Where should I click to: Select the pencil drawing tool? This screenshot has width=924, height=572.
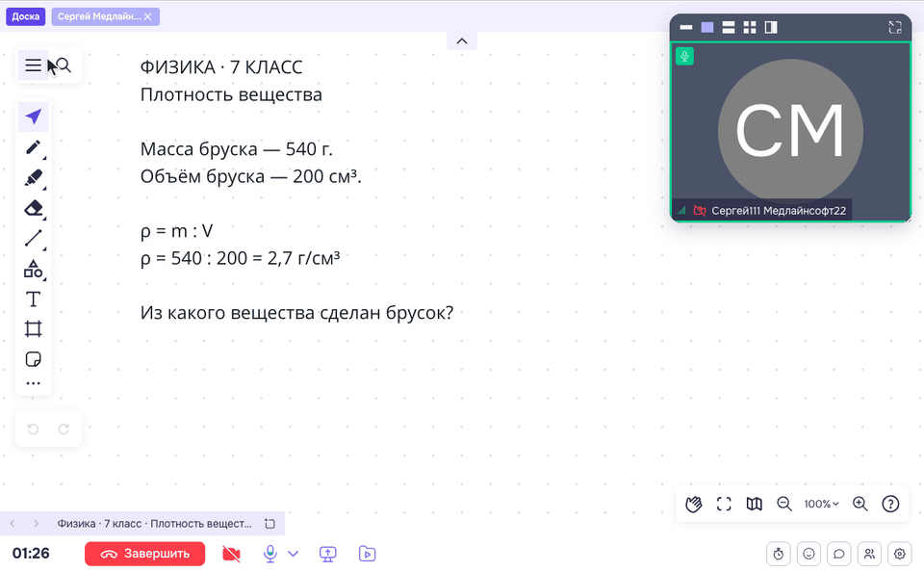(x=34, y=146)
